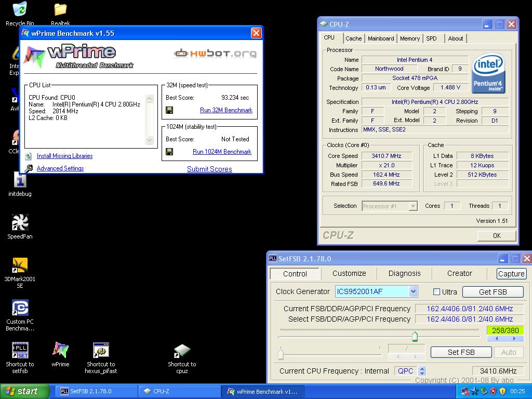
Task: Click the Capture button in SetFSB
Action: coord(511,273)
